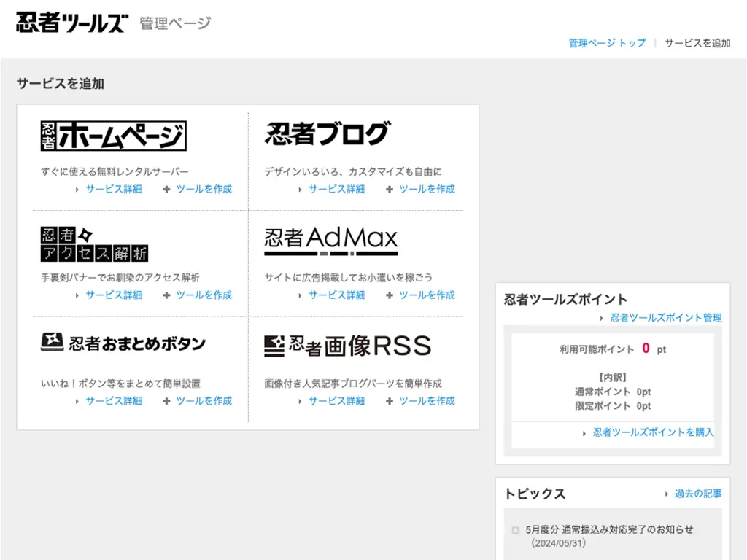View サービス詳細 for 忍者AdMax
The height and width of the screenshot is (560, 747).
coord(336,295)
